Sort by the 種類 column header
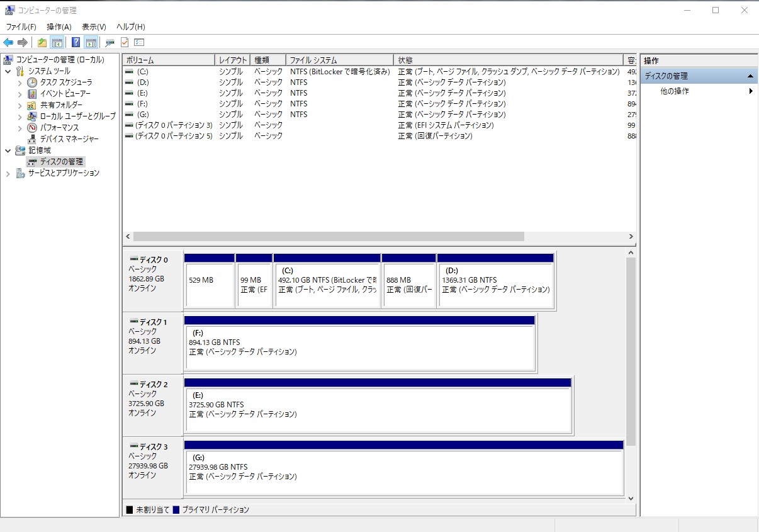Screen dimensions: 759x532 pos(268,60)
